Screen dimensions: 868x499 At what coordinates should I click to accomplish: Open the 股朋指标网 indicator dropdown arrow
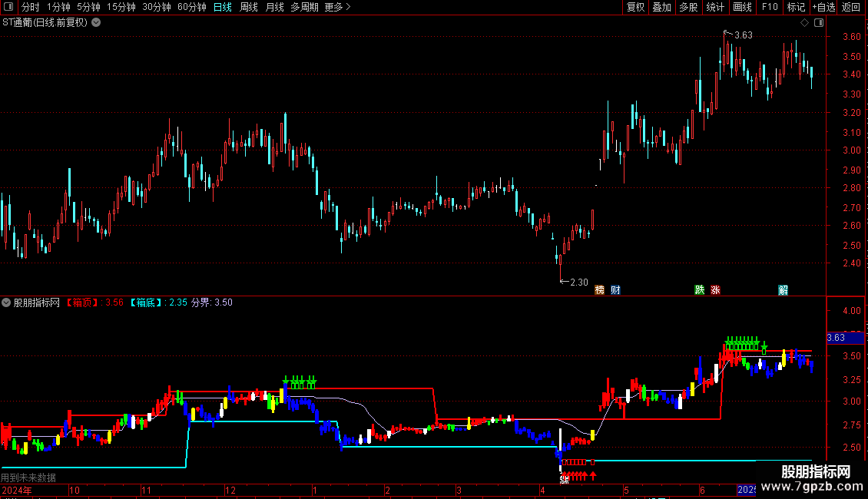point(6,302)
